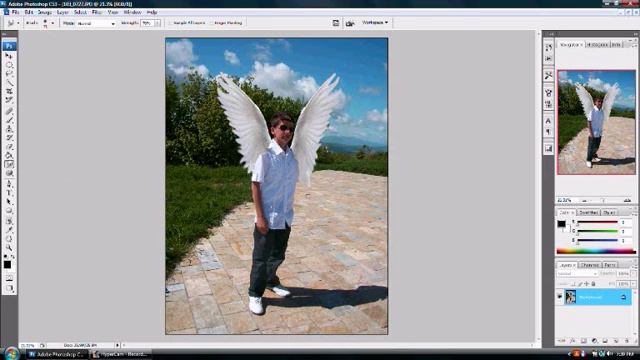This screenshot has width=640, height=360.
Task: Select the Type tool
Action: [9, 193]
